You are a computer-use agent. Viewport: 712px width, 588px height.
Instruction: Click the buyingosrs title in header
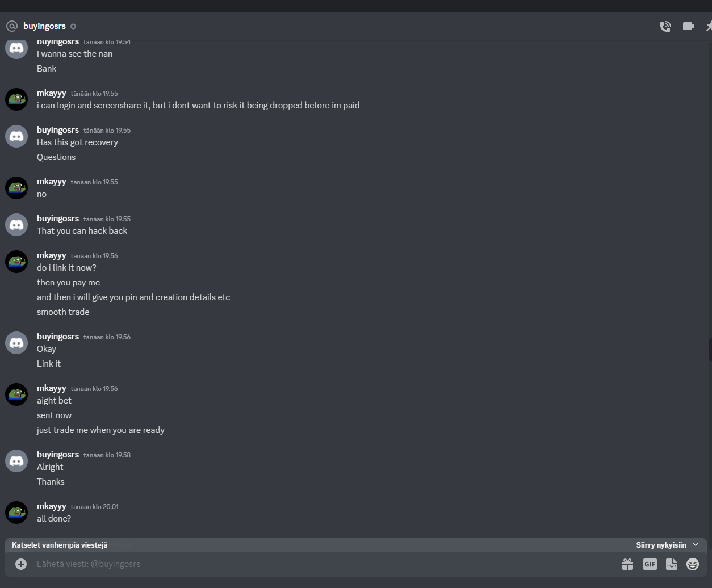pyautogui.click(x=44, y=26)
